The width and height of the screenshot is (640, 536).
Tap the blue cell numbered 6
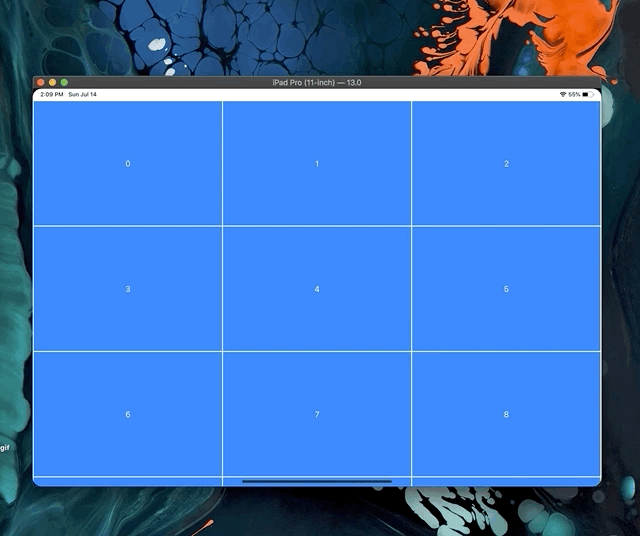coord(128,414)
